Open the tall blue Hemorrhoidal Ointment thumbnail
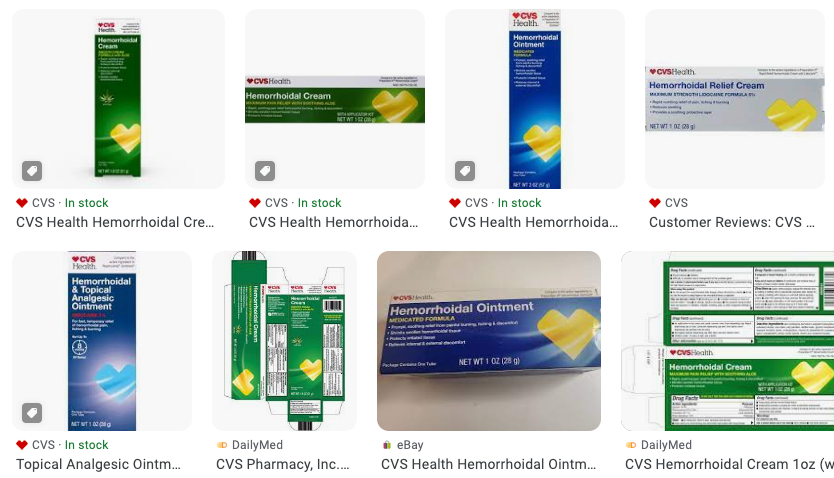834x478 pixels. (535, 99)
